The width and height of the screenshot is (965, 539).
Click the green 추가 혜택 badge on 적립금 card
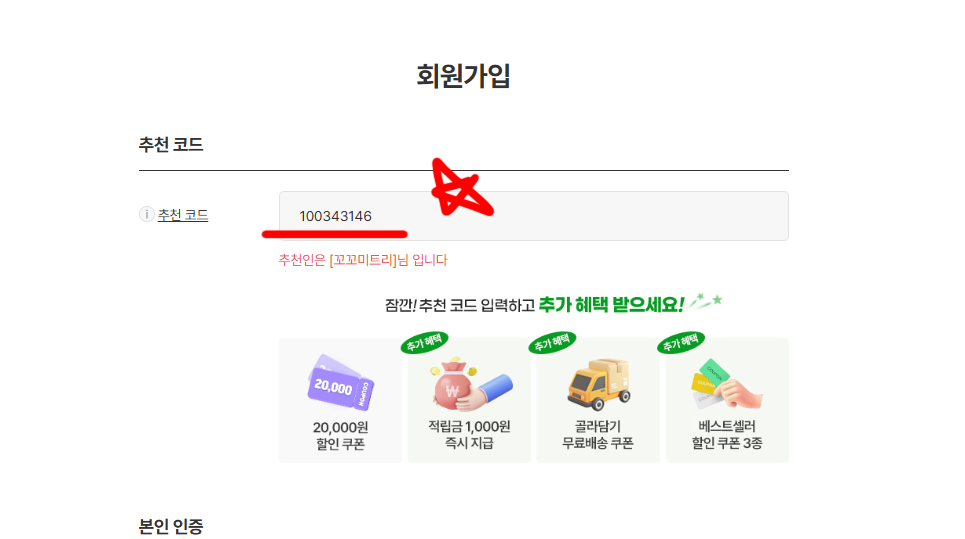pos(424,342)
